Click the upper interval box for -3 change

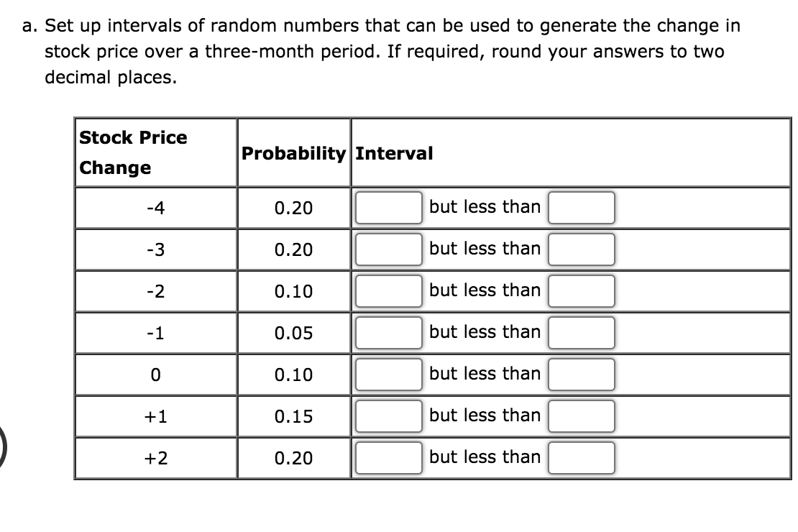coord(582,249)
